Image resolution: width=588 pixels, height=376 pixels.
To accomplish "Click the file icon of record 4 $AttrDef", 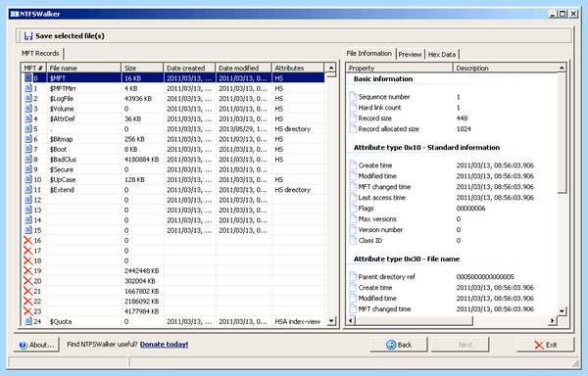I will 28,118.
